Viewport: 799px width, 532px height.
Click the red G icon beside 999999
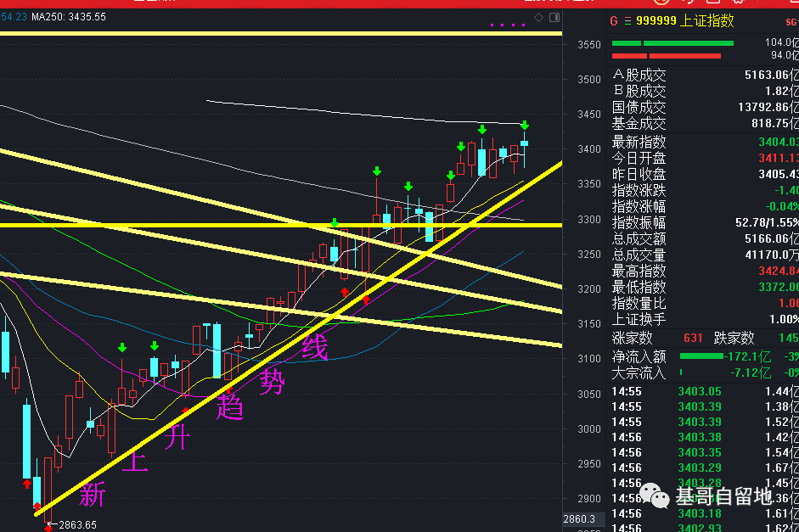click(614, 21)
